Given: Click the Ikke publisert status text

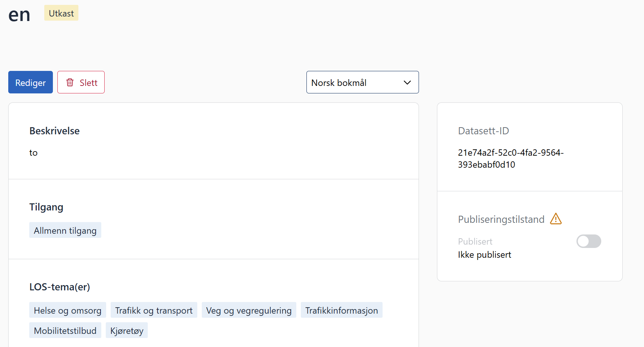Looking at the screenshot, I should pos(484,255).
